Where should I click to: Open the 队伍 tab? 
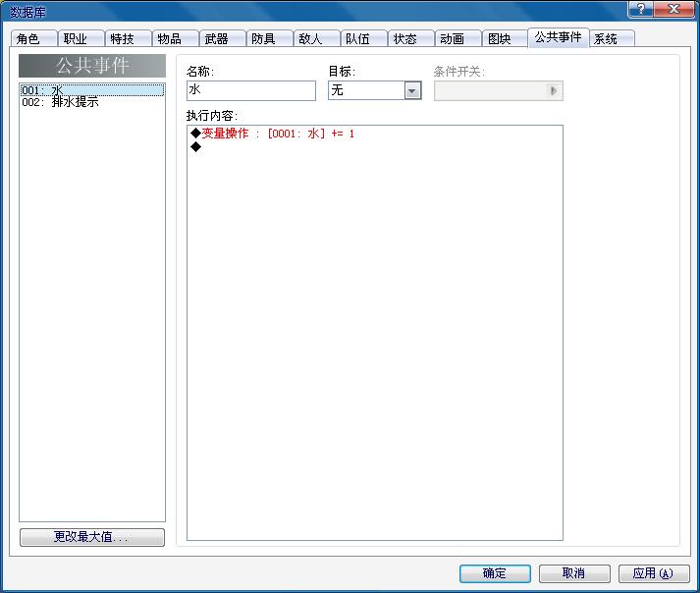coord(364,39)
